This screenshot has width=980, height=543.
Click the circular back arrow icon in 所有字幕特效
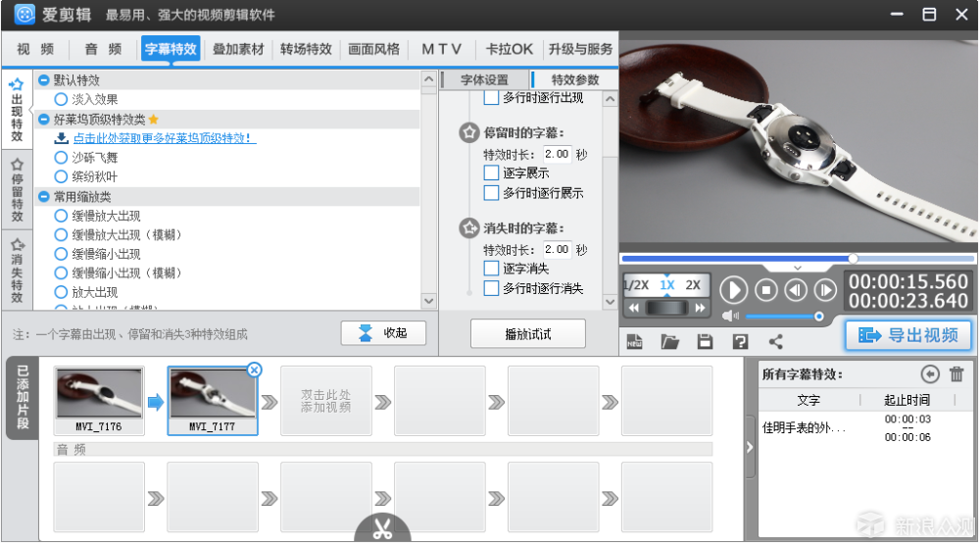click(x=930, y=373)
